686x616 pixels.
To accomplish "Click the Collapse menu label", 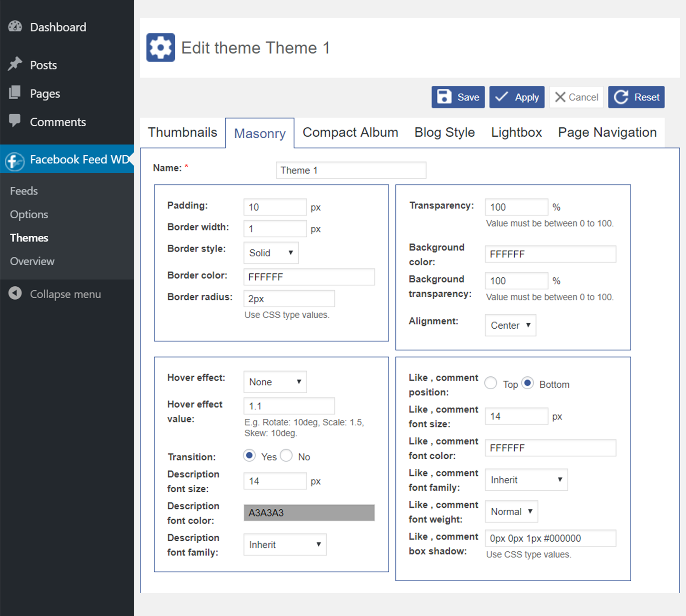I will [x=65, y=294].
